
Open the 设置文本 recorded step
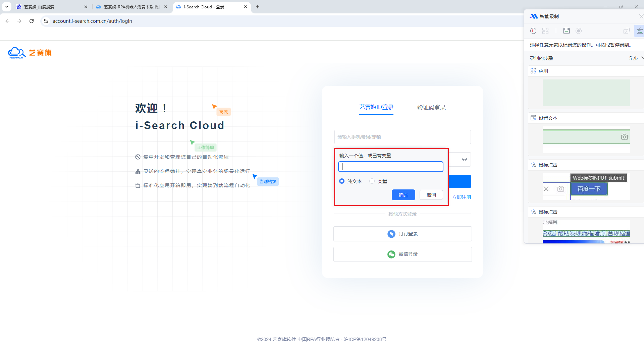548,118
